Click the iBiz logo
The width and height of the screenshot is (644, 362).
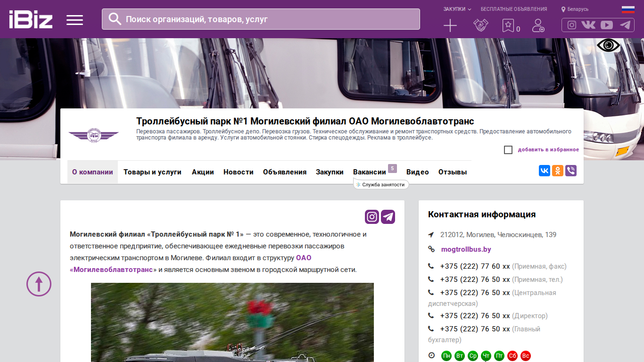pos(31,19)
